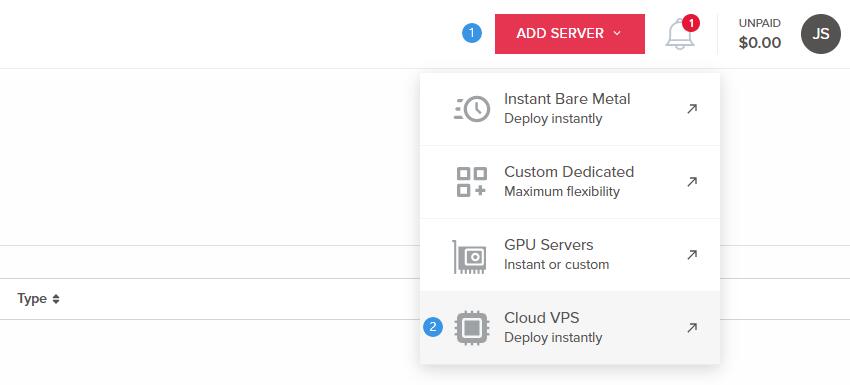This screenshot has width=850, height=385.
Task: Choose Custom Dedicated menu option
Action: tap(570, 182)
